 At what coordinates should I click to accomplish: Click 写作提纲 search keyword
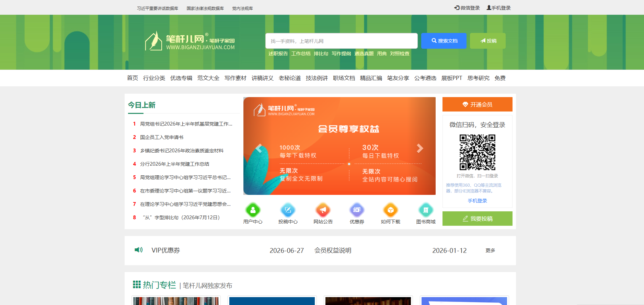341,54
